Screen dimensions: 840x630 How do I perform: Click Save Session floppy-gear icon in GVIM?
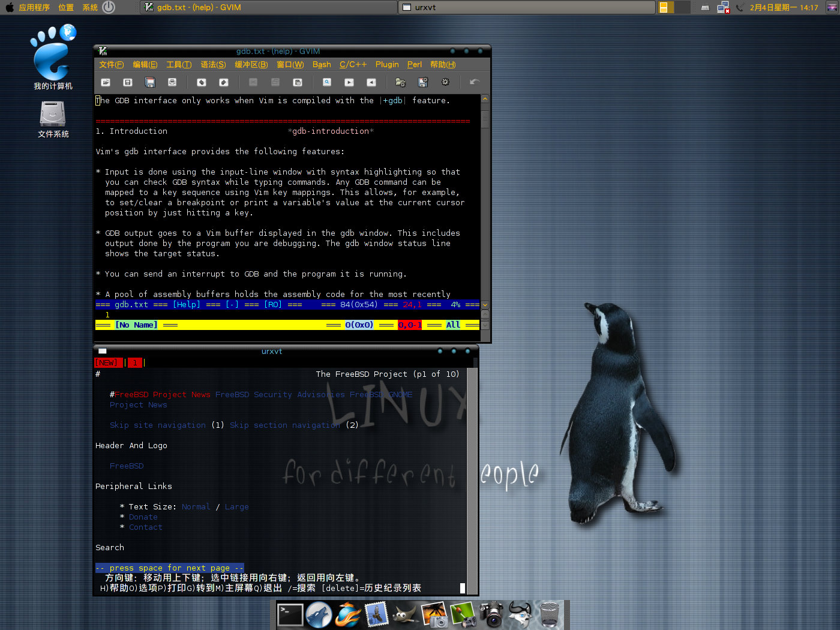pyautogui.click(x=423, y=82)
